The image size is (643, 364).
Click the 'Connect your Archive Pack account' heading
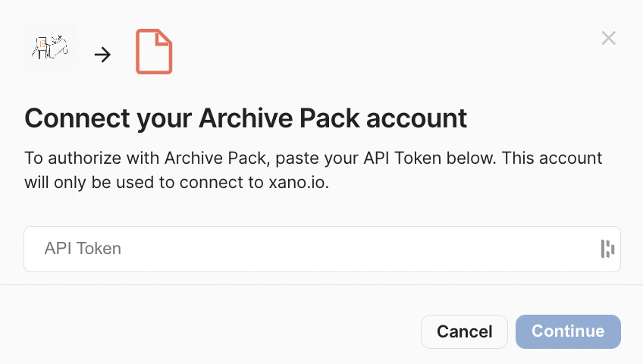[x=246, y=118]
